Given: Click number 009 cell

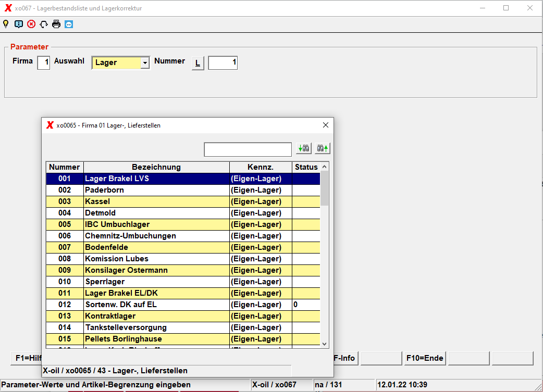Looking at the screenshot, I should coord(65,270).
